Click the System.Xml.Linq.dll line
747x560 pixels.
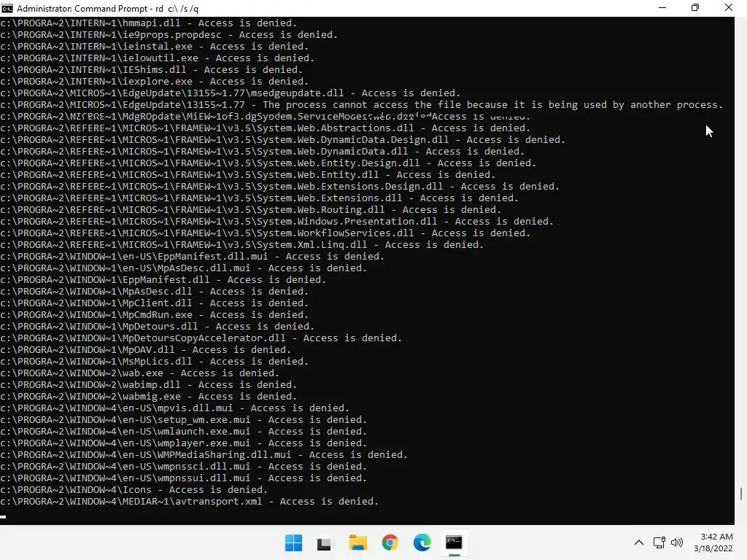[x=242, y=245]
